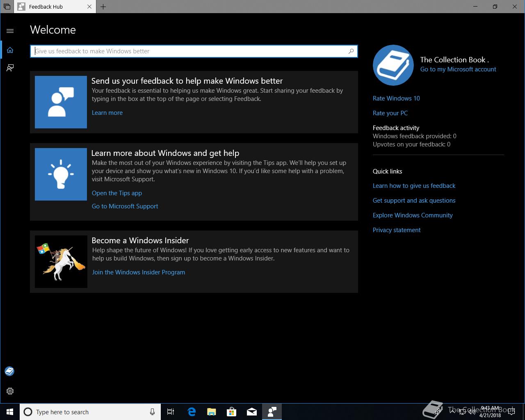Image resolution: width=525 pixels, height=420 pixels.
Task: Open the Feedback section icon in sidebar
Action: coord(10,68)
